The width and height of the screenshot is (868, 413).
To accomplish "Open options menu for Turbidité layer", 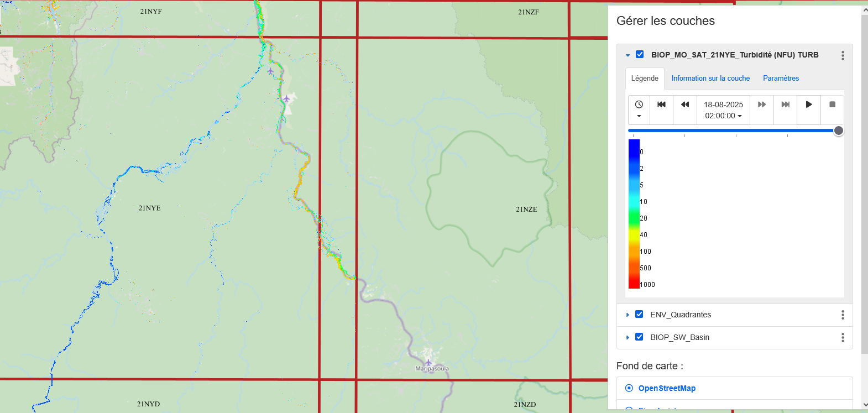I will (x=843, y=55).
